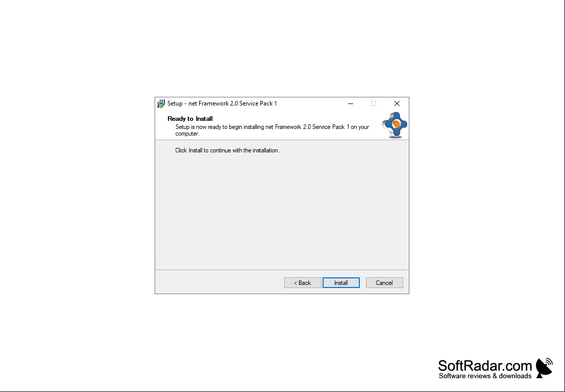The width and height of the screenshot is (565, 392).
Task: Cancel the setup wizard
Action: [384, 282]
